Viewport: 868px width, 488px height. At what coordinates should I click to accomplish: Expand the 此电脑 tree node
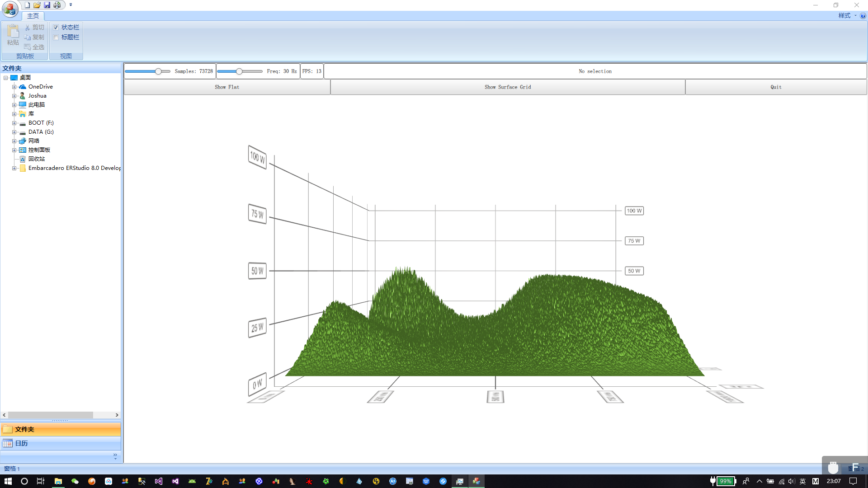point(14,105)
